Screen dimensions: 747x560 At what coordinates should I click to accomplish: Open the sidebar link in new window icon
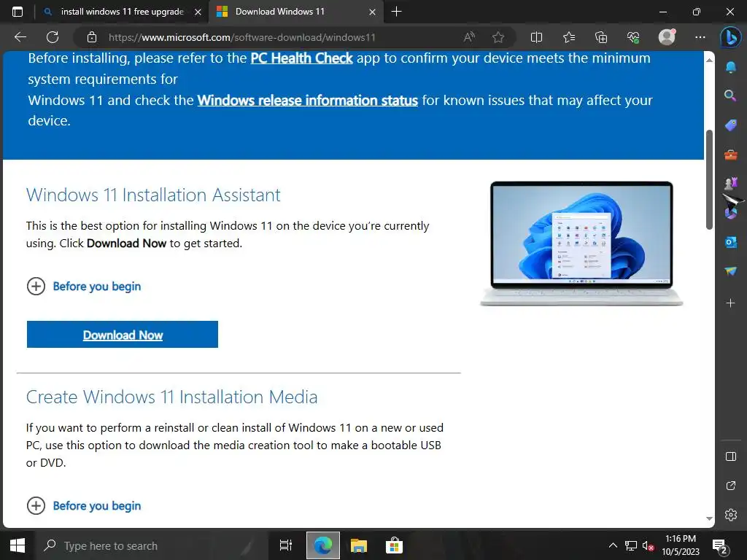point(731,486)
